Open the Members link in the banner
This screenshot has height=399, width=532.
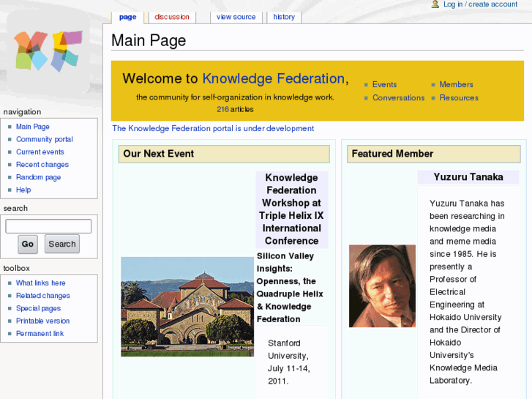coord(456,84)
